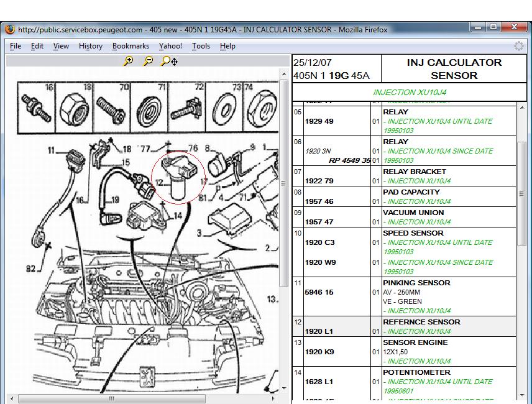Click part number 1628 L1
This screenshot has width=532, height=404.
[319, 382]
